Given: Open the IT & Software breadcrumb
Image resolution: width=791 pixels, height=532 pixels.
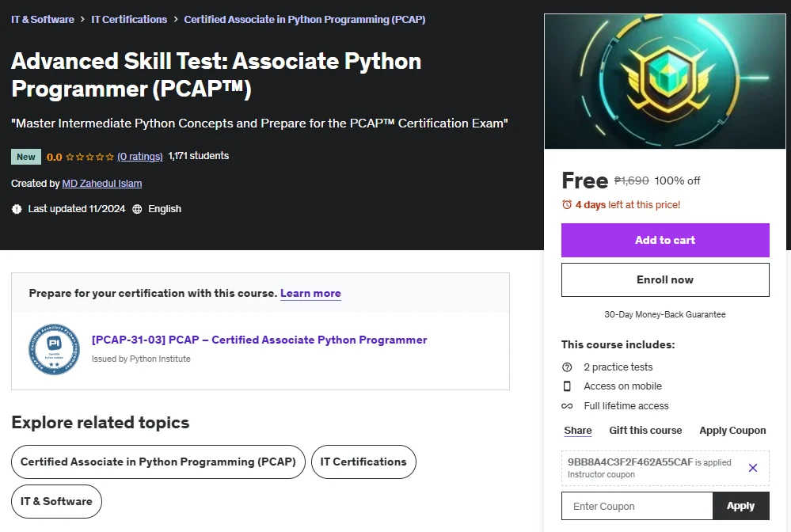Looking at the screenshot, I should pyautogui.click(x=43, y=19).
